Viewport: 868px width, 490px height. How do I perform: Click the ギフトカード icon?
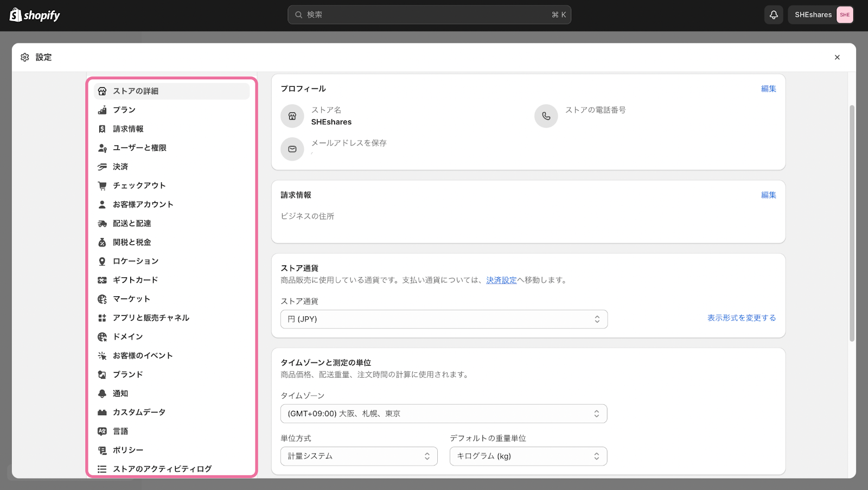pos(102,280)
